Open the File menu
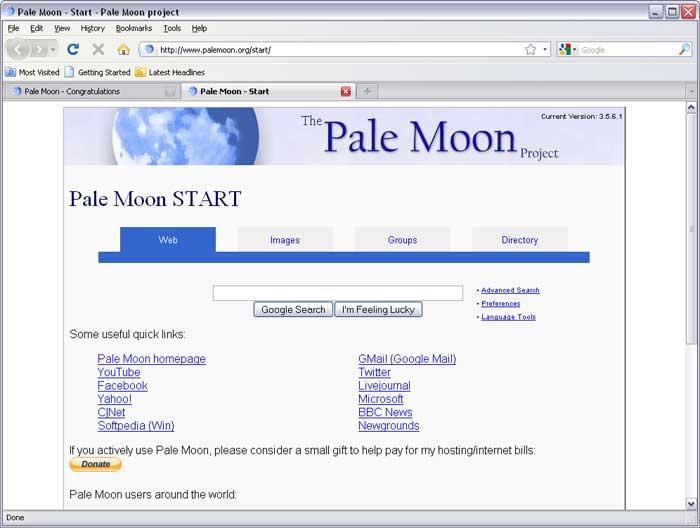The image size is (700, 528). tap(13, 28)
